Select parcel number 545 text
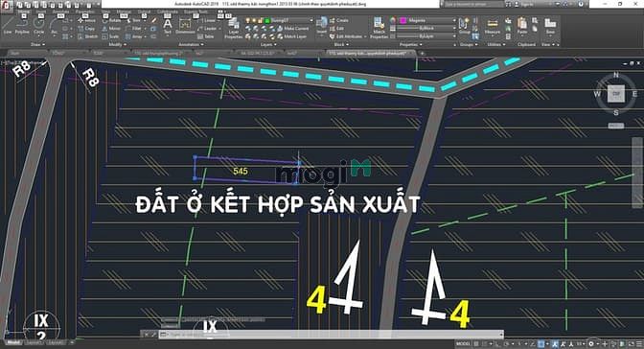Screen dimensions: 644x349 coord(241,171)
